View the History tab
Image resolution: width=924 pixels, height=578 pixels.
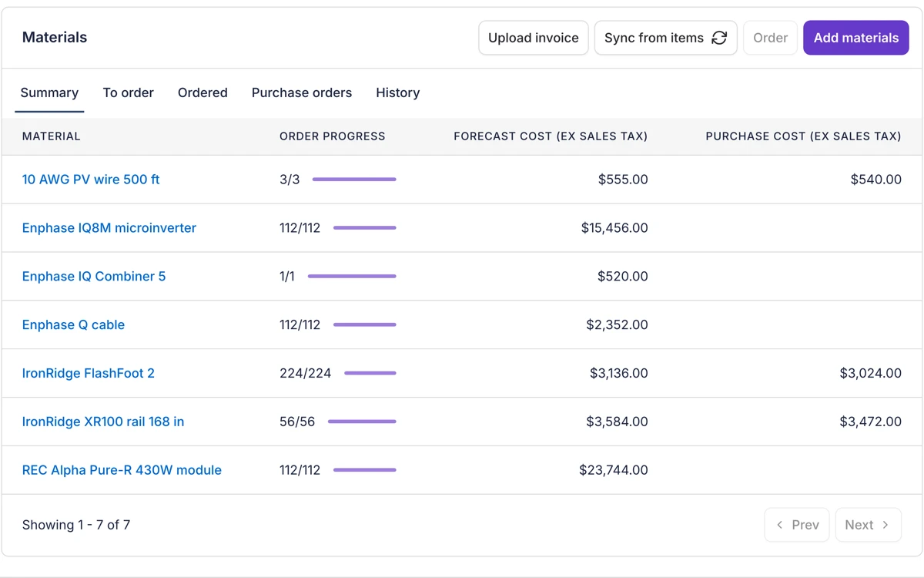point(398,92)
